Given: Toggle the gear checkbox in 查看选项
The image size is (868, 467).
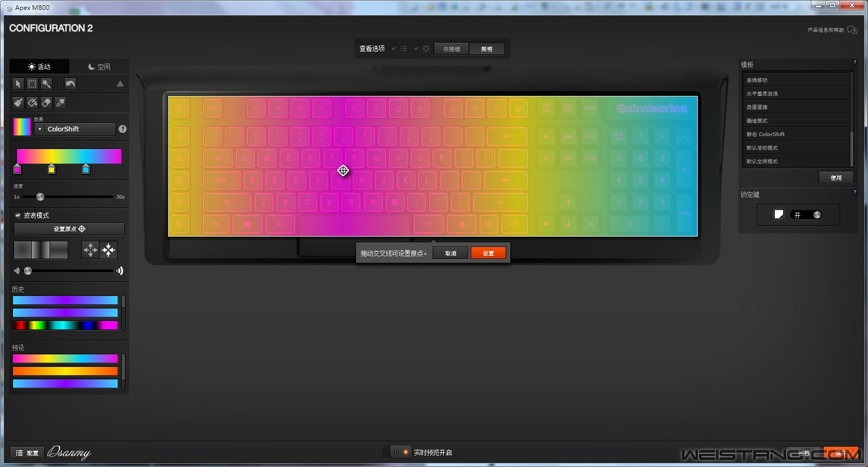Looking at the screenshot, I should coord(416,48).
